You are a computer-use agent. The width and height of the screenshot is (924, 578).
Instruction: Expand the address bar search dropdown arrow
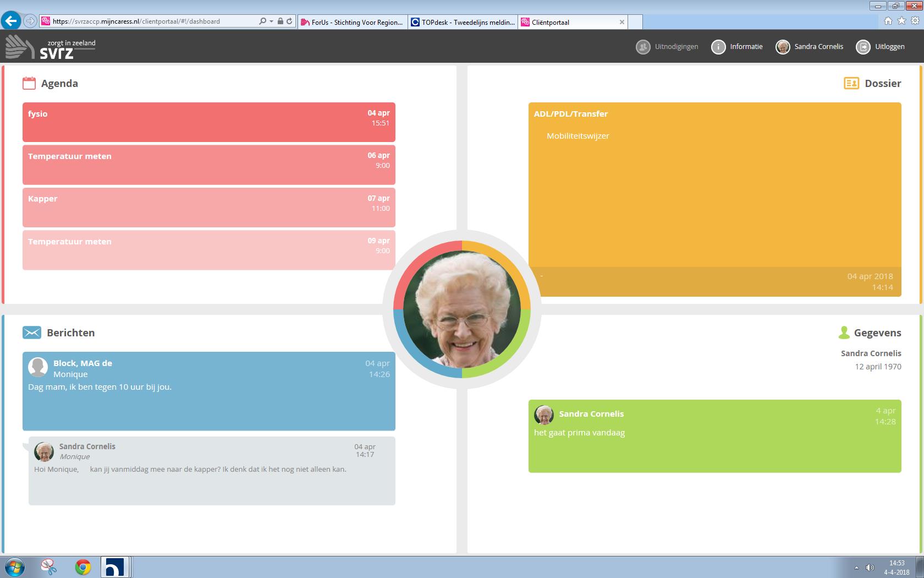[271, 21]
